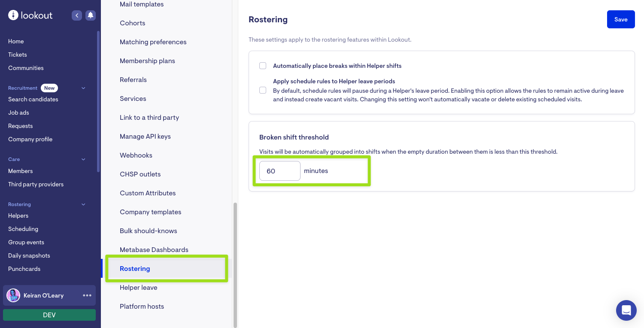Viewport: 644px width, 328px height.
Task: Open the chat support bubble icon
Action: [x=626, y=310]
